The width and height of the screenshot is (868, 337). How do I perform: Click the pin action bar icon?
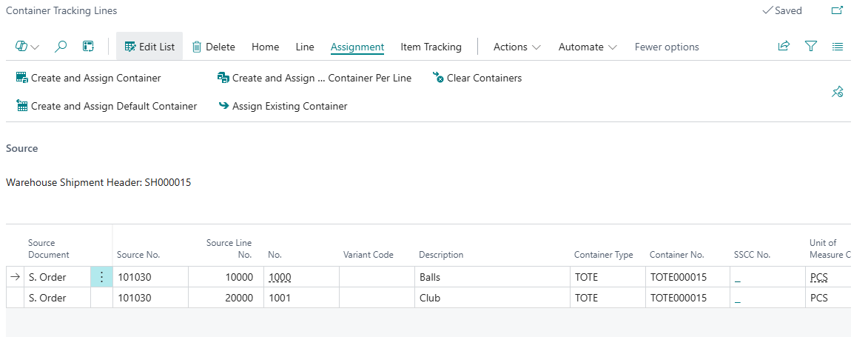pos(838,92)
